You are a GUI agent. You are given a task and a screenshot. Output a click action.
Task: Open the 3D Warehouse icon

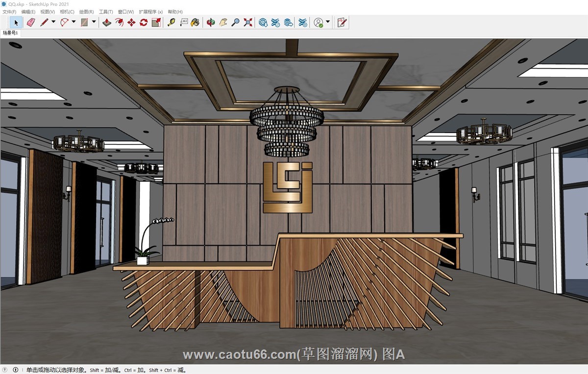coord(263,22)
